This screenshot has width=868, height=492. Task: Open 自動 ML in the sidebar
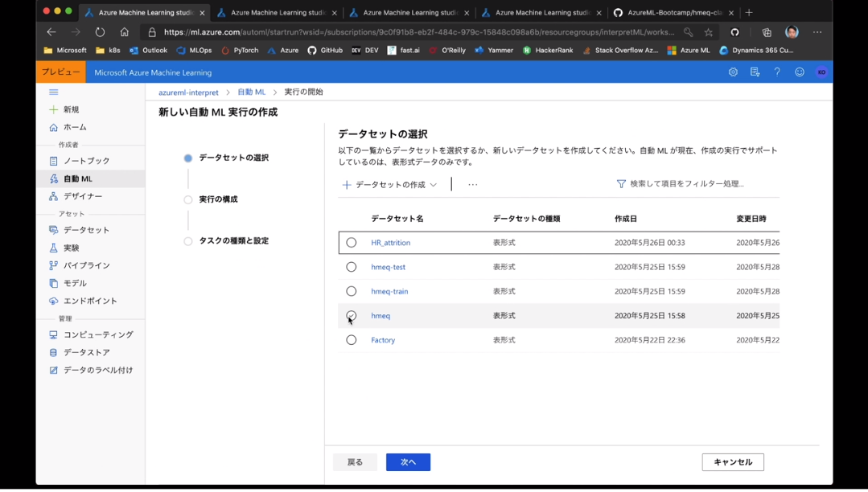point(71,178)
